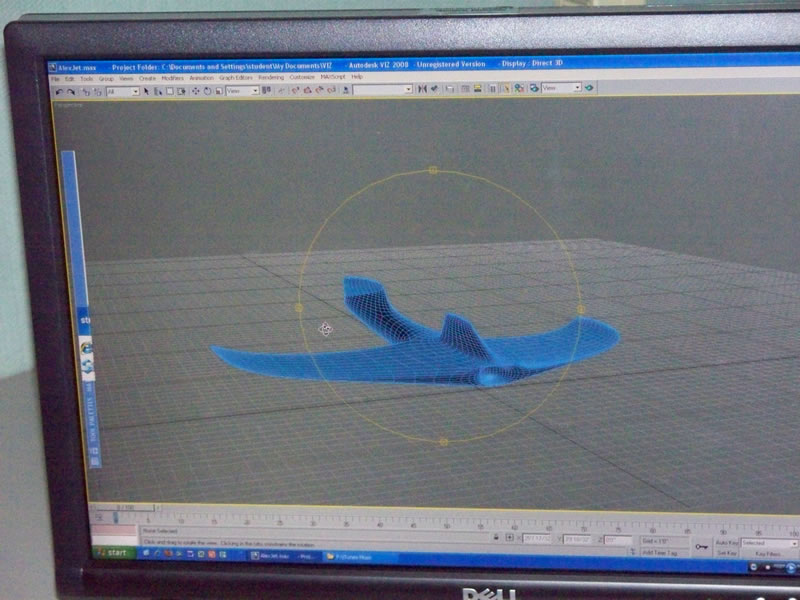Open the MAXScript menu
Image resolution: width=800 pixels, height=600 pixels.
[x=333, y=77]
